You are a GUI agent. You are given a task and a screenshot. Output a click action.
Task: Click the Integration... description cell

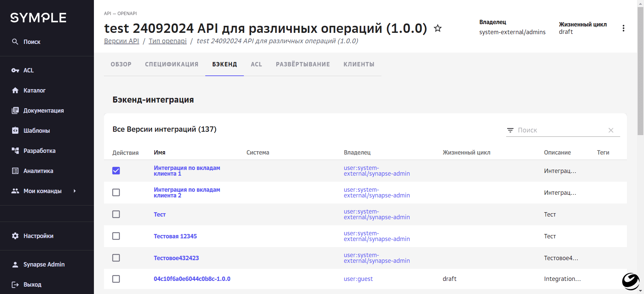[562, 279]
